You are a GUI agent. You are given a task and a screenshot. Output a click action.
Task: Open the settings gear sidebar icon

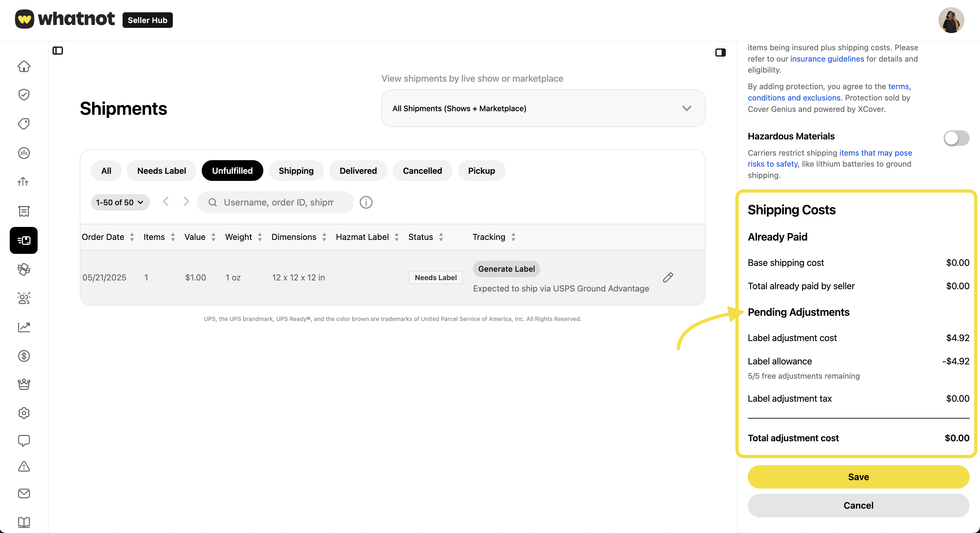coord(24,413)
